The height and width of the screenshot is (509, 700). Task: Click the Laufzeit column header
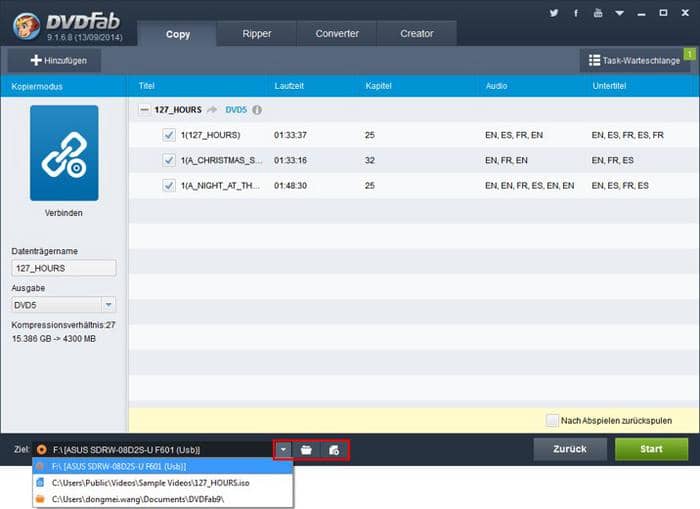289,86
